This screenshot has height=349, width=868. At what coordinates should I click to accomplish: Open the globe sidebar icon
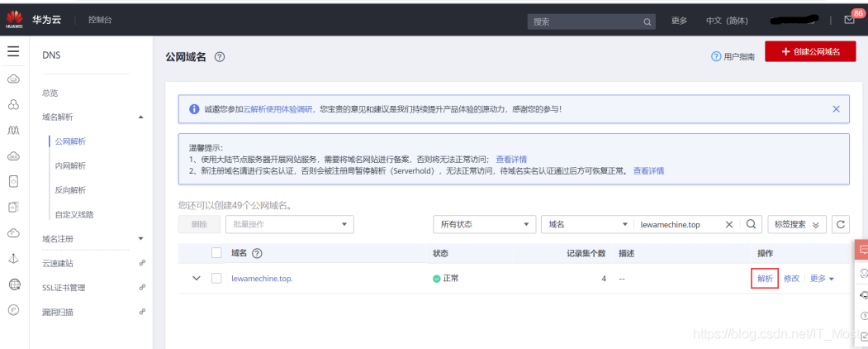point(14,284)
